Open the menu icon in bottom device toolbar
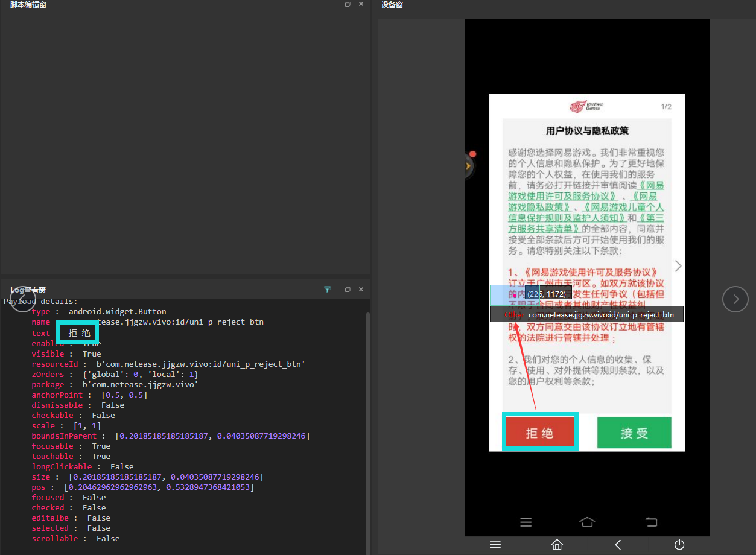This screenshot has width=756, height=555. (x=495, y=545)
